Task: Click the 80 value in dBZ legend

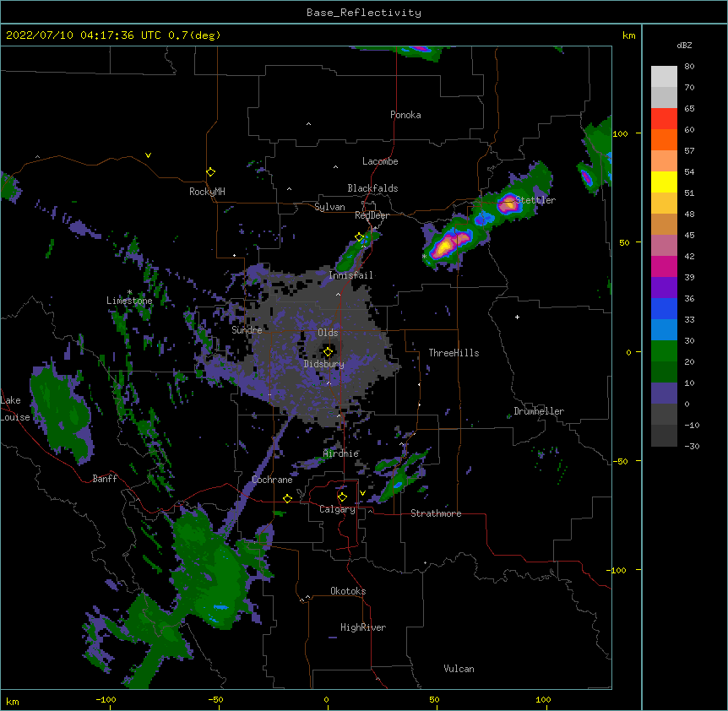Action: click(689, 67)
